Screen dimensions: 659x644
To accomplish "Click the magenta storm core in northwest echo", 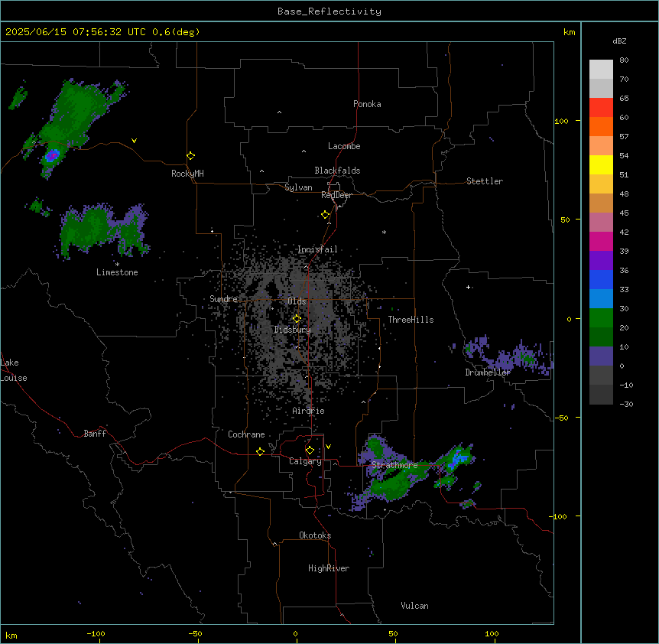I will click(52, 156).
